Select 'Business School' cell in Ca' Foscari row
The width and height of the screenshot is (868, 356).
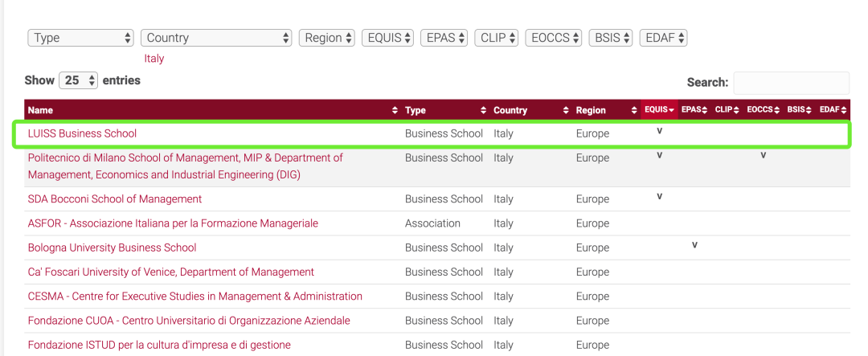[444, 272]
